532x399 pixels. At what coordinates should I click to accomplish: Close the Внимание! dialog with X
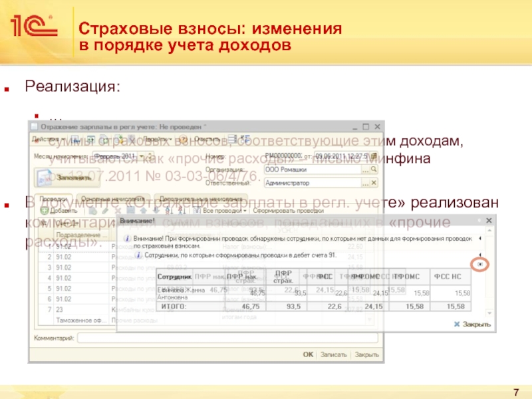(489, 221)
